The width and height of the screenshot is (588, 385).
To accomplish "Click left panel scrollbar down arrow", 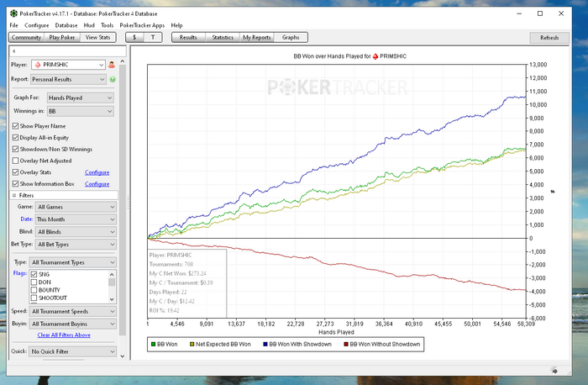I will (123, 356).
